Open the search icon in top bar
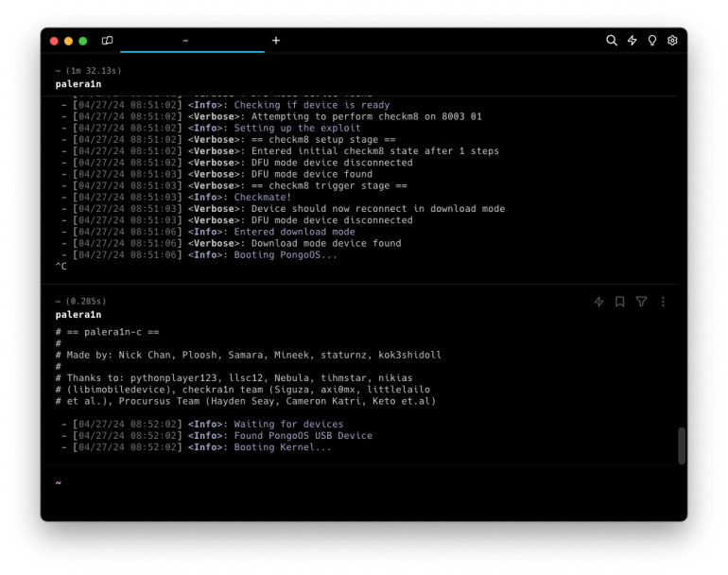This screenshot has width=728, height=575. click(612, 41)
